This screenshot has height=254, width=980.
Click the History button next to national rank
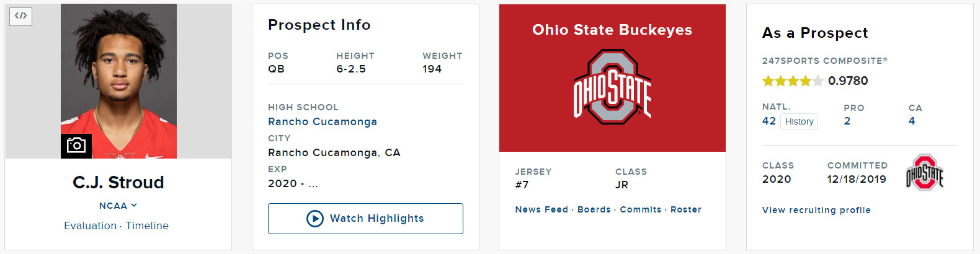[799, 121]
